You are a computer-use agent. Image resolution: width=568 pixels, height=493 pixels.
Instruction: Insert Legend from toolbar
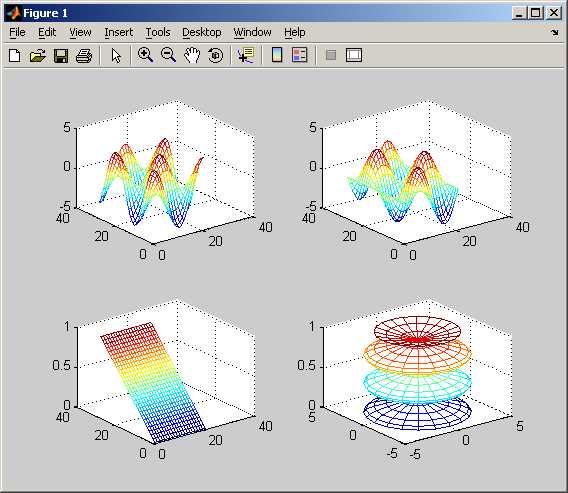[x=300, y=55]
